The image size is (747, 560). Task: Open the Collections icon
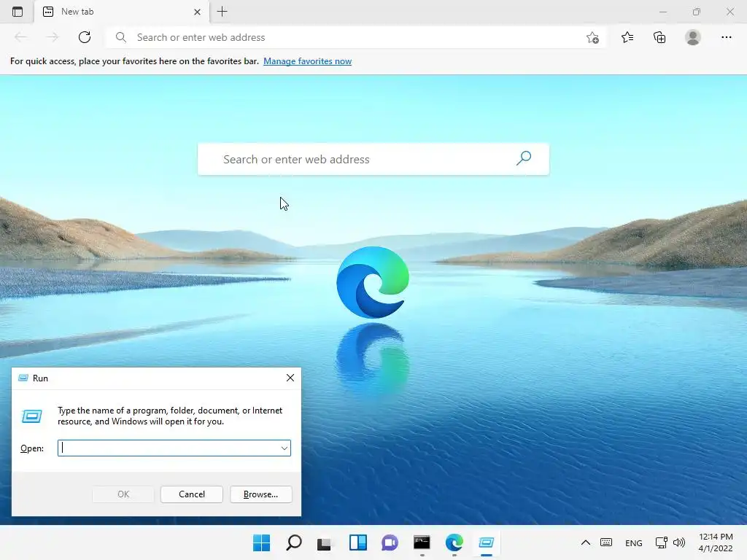[659, 37]
